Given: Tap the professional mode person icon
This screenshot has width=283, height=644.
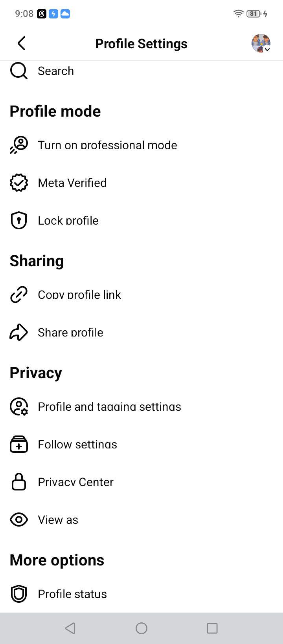Looking at the screenshot, I should coord(18,145).
